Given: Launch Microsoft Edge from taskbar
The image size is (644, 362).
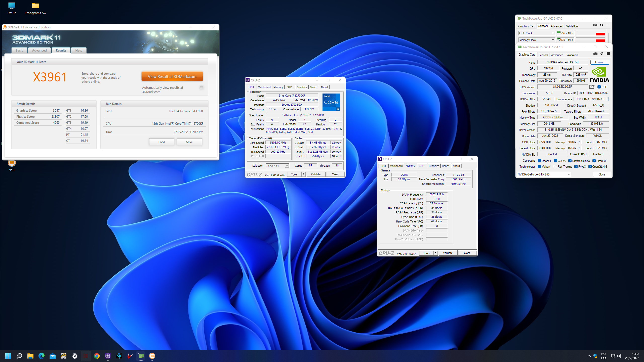Looking at the screenshot, I should tap(41, 356).
